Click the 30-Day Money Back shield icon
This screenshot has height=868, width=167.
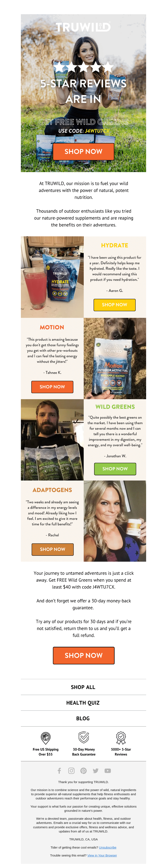(83, 737)
